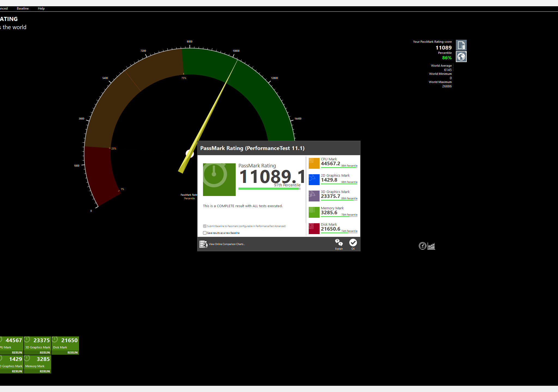
Task: Click the OK checkmark icon in dialog
Action: pos(353,243)
